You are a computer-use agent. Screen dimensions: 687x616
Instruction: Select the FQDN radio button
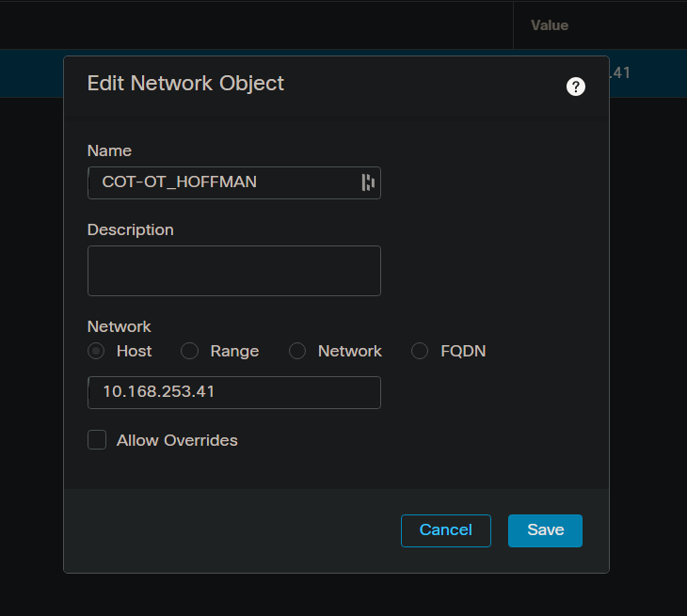420,351
